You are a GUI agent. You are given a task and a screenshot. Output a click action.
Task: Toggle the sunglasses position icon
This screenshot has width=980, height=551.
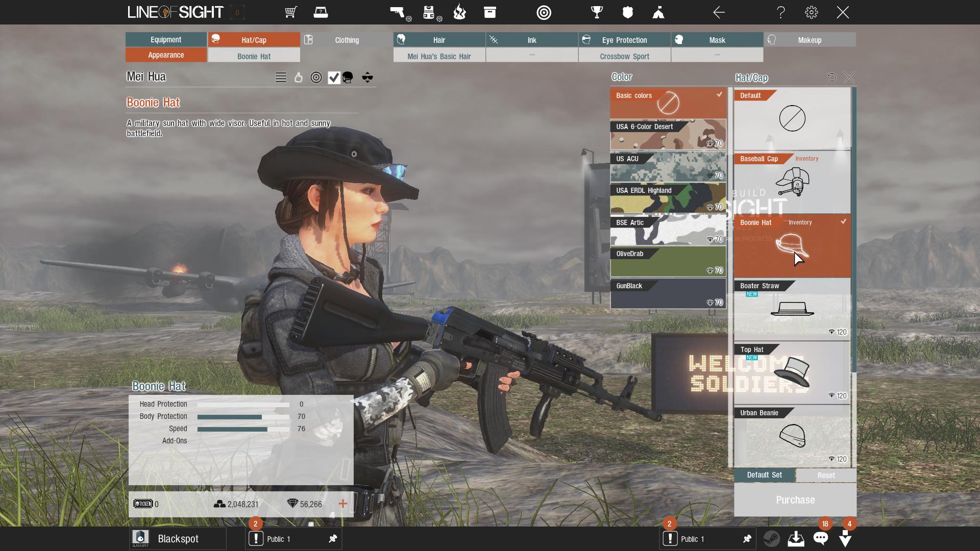[x=367, y=78]
